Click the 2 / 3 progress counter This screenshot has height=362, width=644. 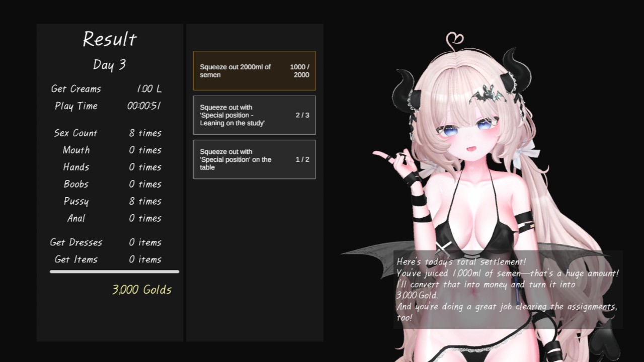(302, 115)
